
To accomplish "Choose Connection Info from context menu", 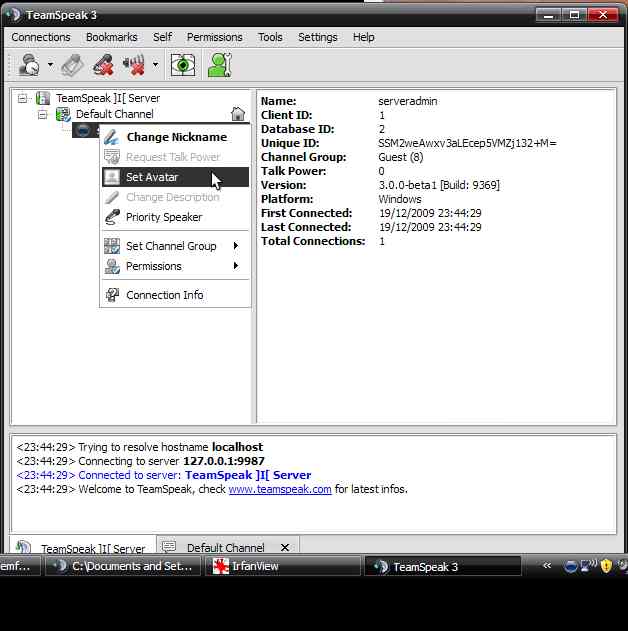I will [x=175, y=295].
